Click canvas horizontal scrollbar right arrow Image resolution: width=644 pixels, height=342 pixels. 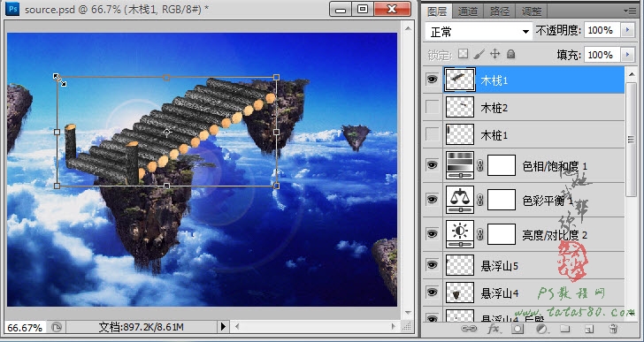pyautogui.click(x=394, y=327)
